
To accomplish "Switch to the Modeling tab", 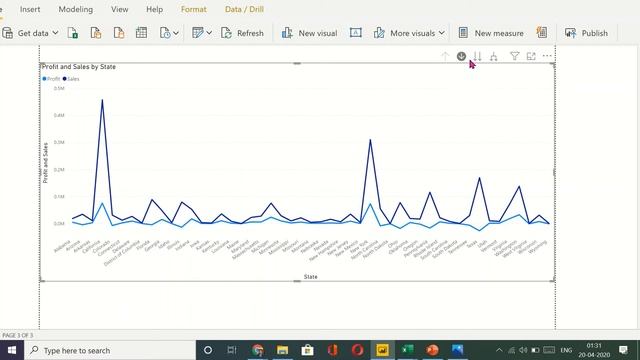I will pyautogui.click(x=76, y=9).
